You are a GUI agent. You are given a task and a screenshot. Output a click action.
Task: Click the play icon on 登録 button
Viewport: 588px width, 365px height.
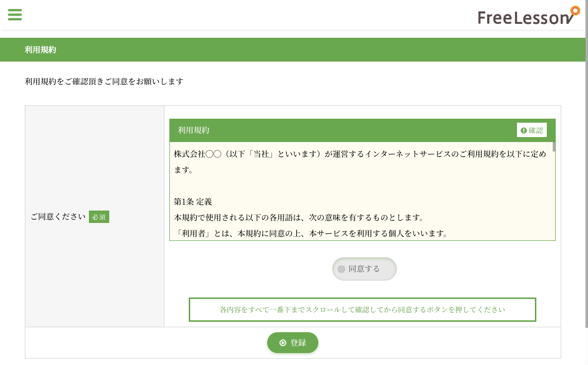click(x=283, y=343)
